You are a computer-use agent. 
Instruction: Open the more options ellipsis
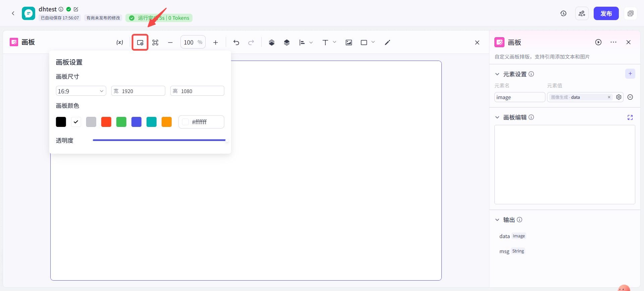[x=613, y=42]
